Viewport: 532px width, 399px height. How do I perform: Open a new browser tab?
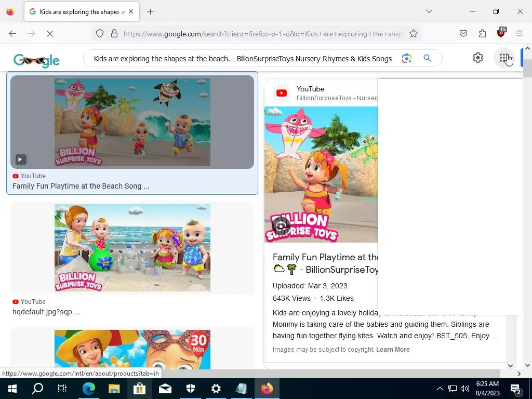[150, 12]
